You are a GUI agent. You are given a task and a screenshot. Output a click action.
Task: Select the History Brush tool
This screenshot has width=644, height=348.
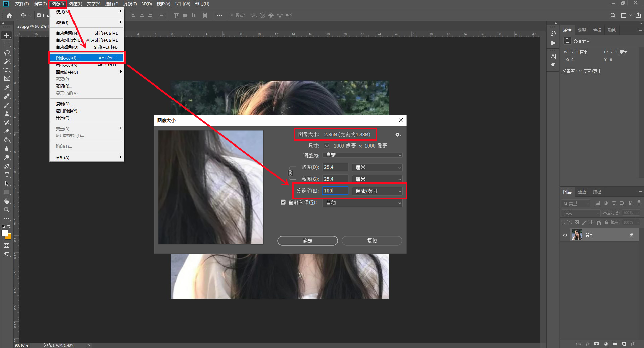(7, 122)
